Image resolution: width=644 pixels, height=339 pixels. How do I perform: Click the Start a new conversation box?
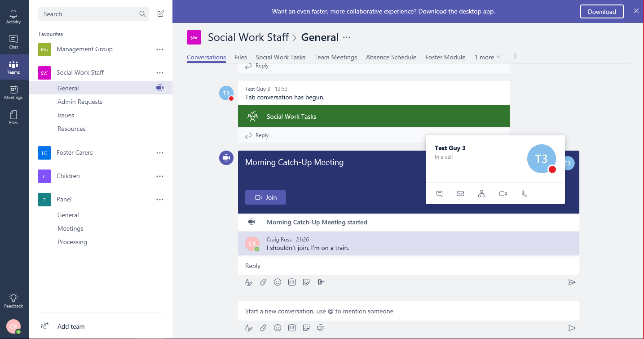[409, 311]
